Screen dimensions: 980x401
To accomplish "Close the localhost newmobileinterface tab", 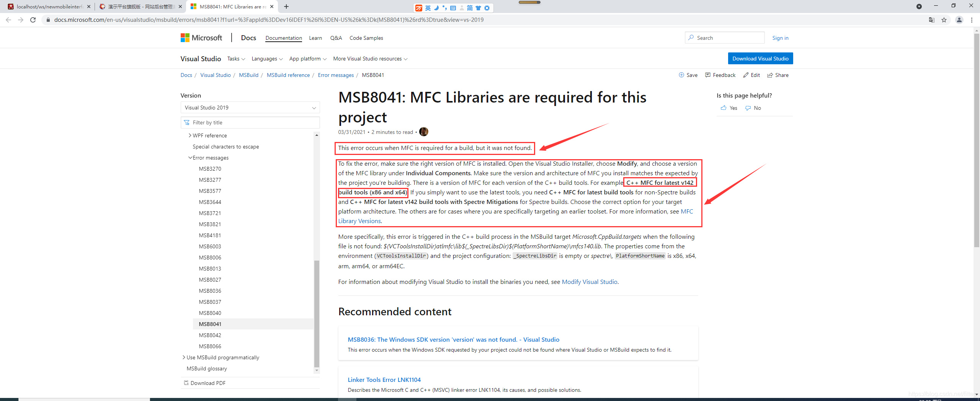I will point(89,7).
